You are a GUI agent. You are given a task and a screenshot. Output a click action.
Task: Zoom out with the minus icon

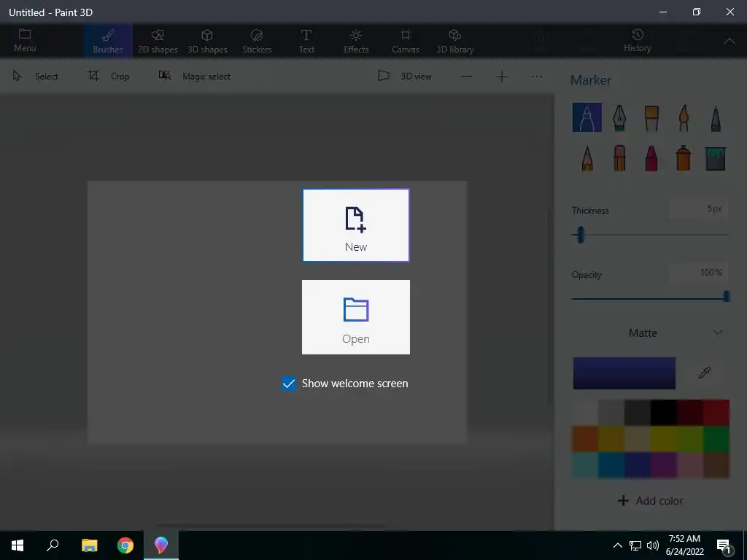click(x=466, y=77)
